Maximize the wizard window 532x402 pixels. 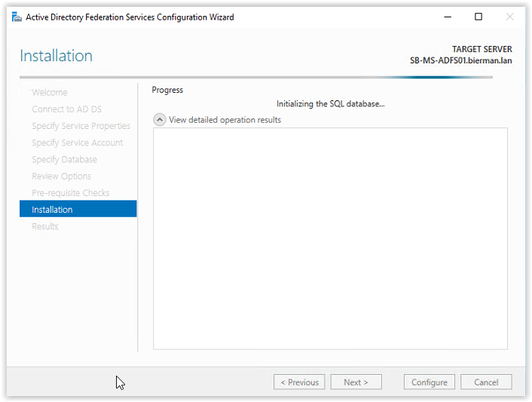(478, 17)
